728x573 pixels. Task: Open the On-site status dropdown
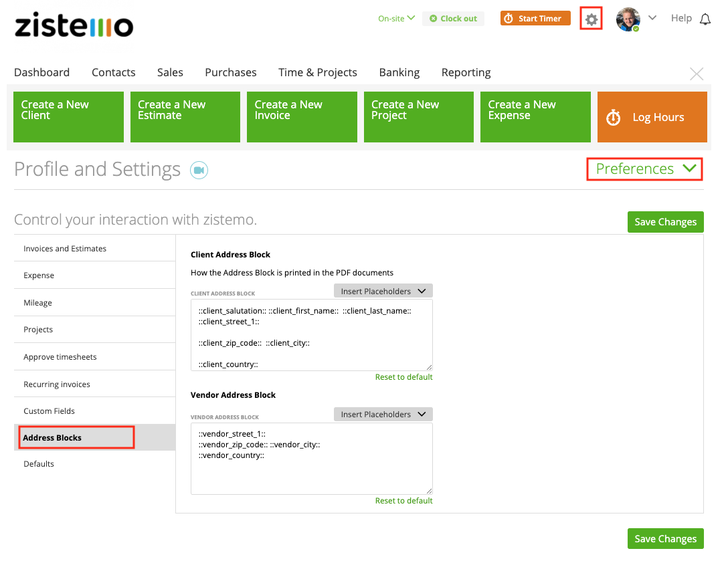[x=396, y=19]
